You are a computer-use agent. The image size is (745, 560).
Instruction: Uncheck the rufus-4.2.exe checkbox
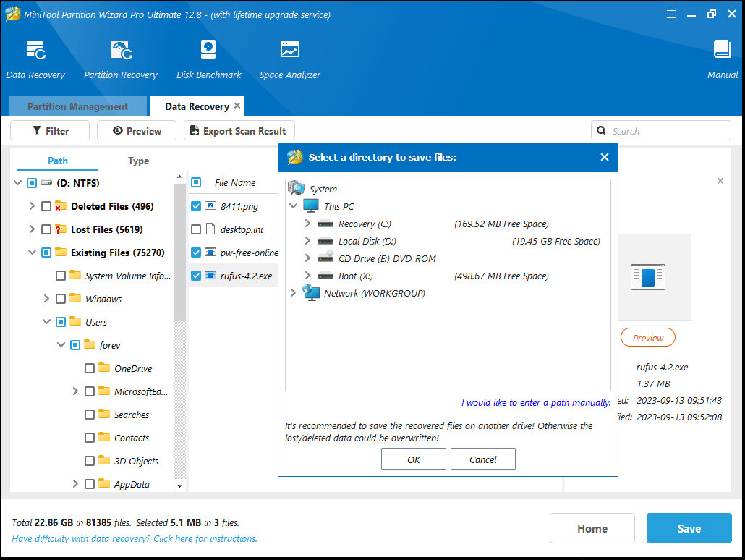(196, 276)
